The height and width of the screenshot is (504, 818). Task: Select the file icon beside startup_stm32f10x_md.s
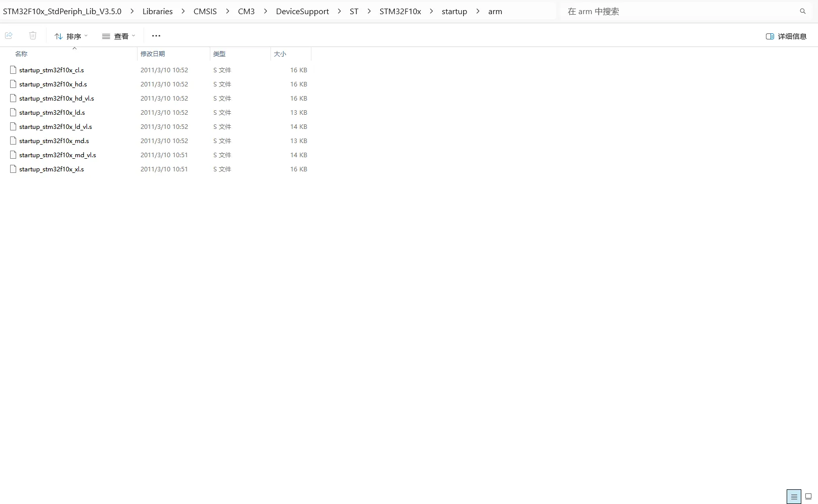[13, 141]
